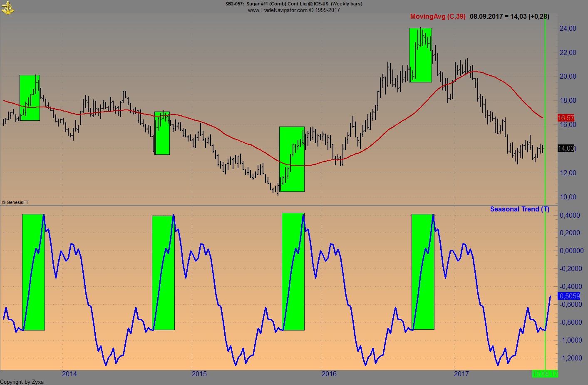The width and height of the screenshot is (588, 385).
Task: Select the red 14,03 last price tag
Action: (x=566, y=149)
